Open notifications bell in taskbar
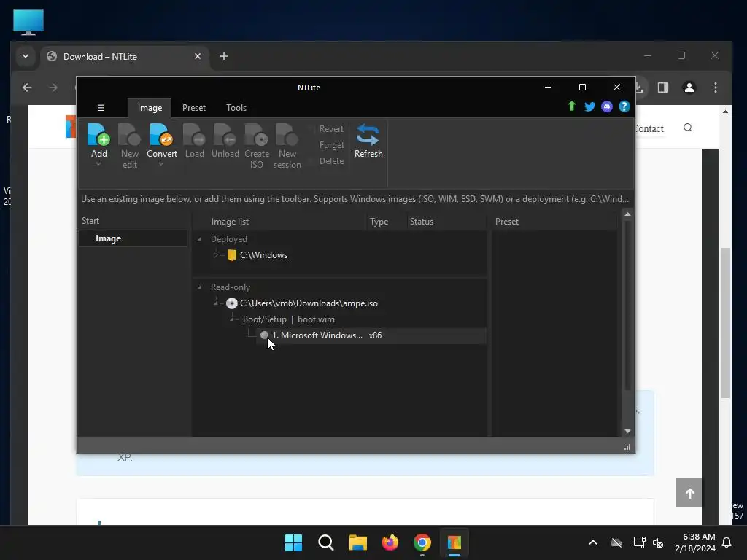The width and height of the screenshot is (747, 560). 727,542
